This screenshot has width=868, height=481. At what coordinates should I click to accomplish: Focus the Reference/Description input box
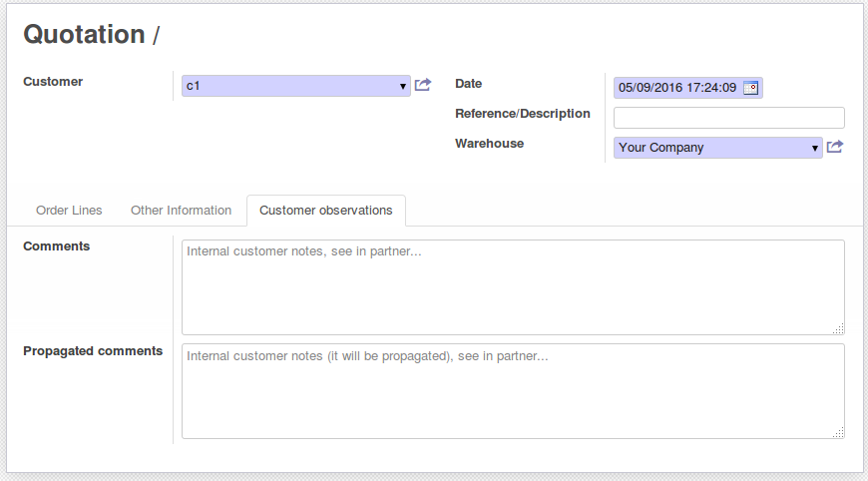(728, 118)
